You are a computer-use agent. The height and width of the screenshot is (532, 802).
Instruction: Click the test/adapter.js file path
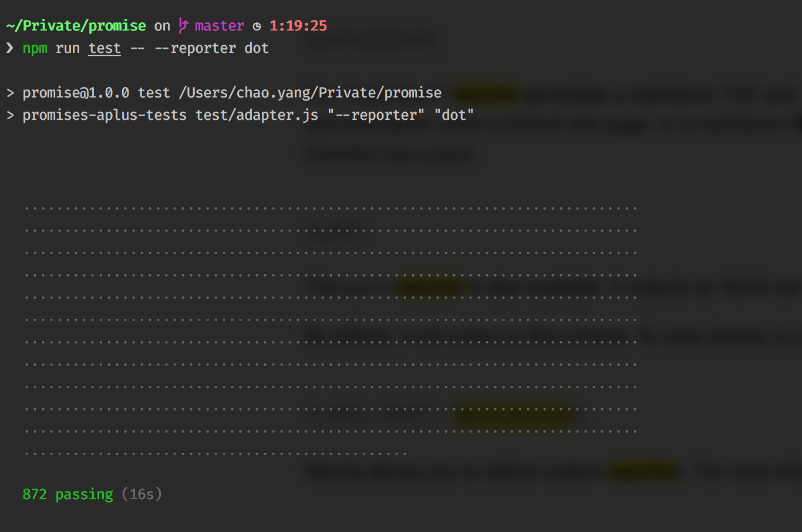[257, 115]
